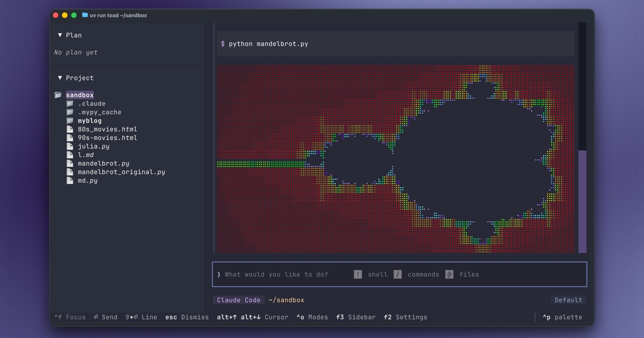Viewport: 644px width, 338px height.
Task: Open the Default mode selector
Action: (568, 300)
